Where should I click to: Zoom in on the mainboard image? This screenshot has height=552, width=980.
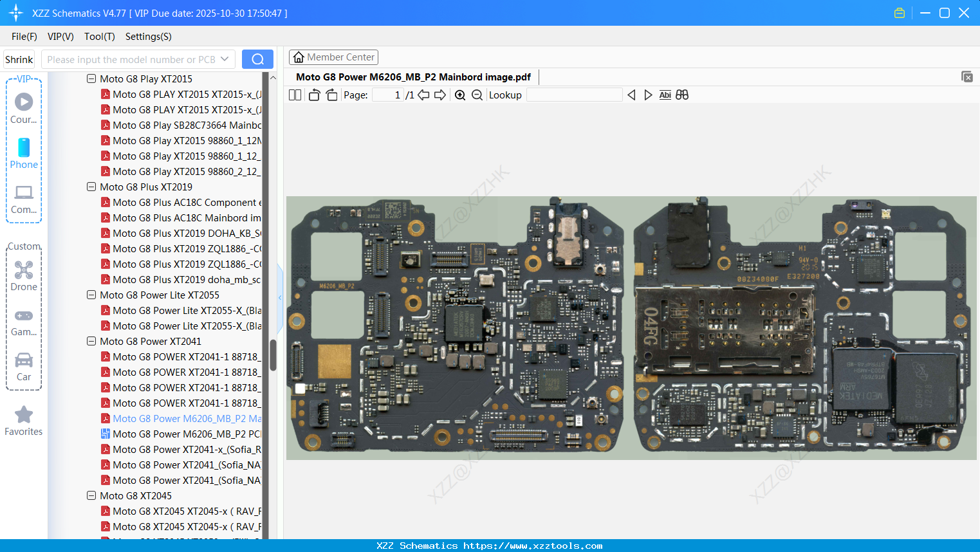coord(460,95)
